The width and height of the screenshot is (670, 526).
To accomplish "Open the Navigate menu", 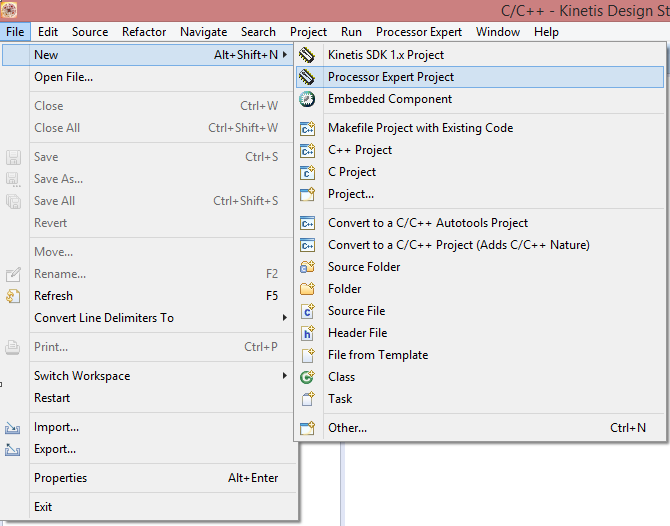I will point(203,32).
